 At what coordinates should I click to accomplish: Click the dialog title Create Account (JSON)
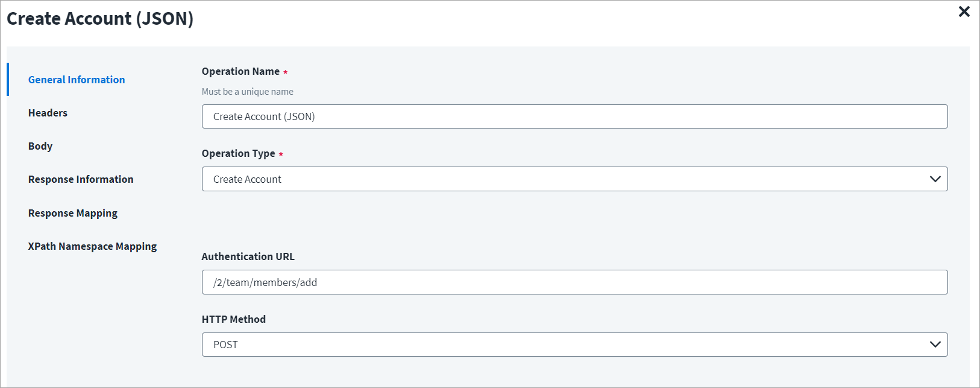[x=99, y=19]
